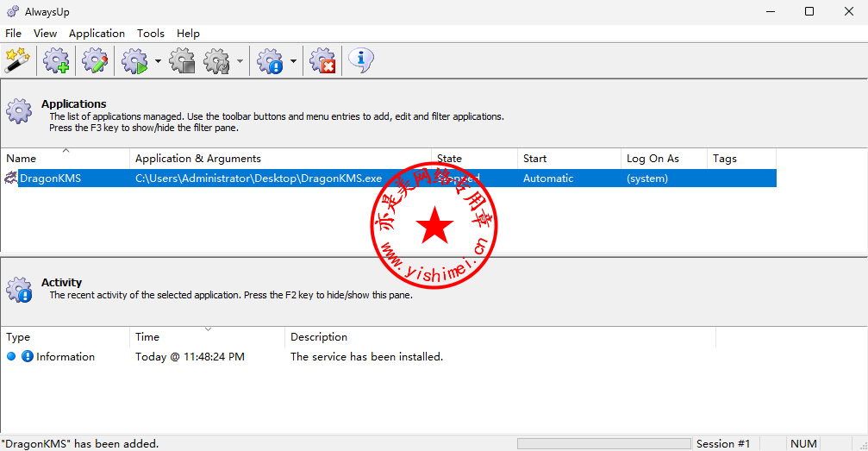Click the Remove Application red X icon
Viewport: 868px width, 451px height.
[x=322, y=61]
